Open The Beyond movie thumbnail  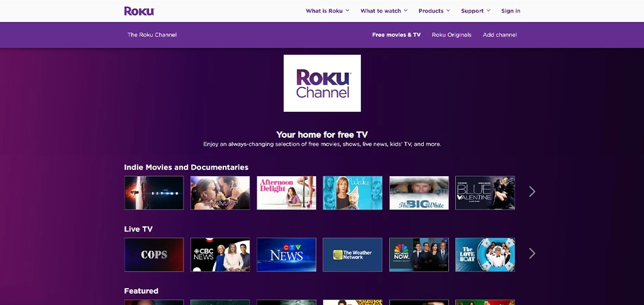(x=154, y=193)
